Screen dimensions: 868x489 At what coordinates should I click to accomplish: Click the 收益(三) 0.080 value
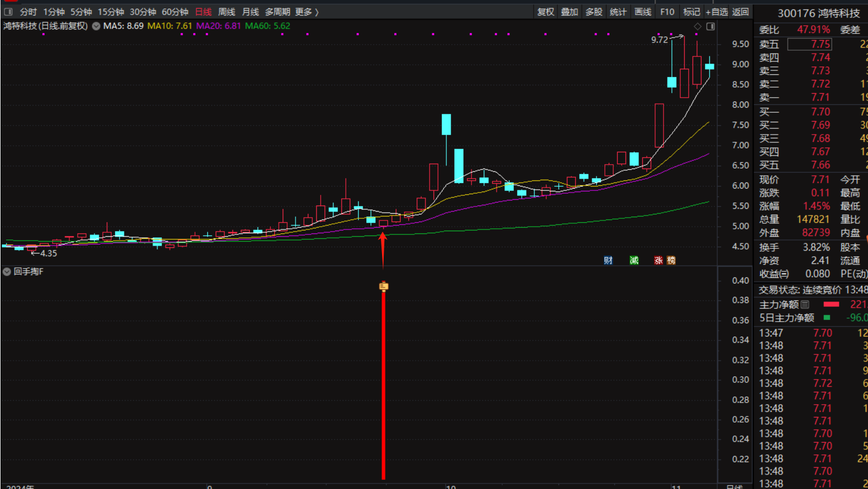click(x=818, y=274)
